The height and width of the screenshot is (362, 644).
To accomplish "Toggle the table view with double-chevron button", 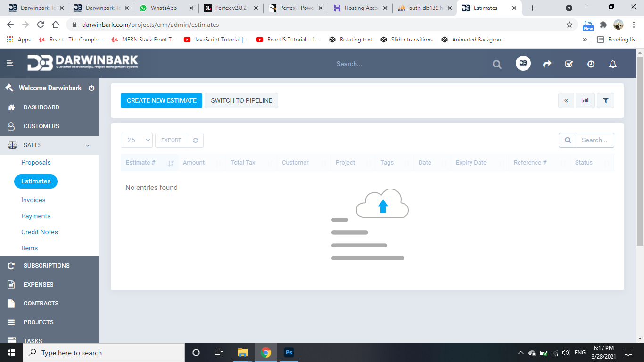I will tap(566, 100).
